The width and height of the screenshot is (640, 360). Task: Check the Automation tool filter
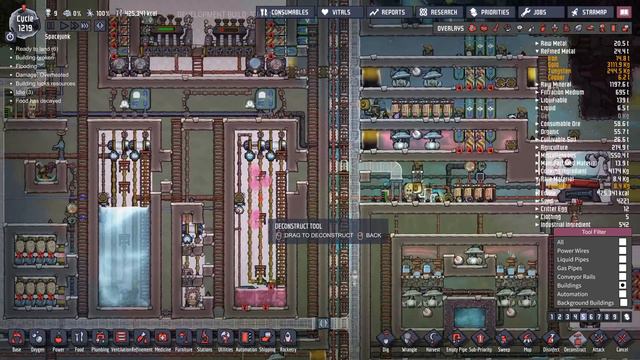click(622, 293)
